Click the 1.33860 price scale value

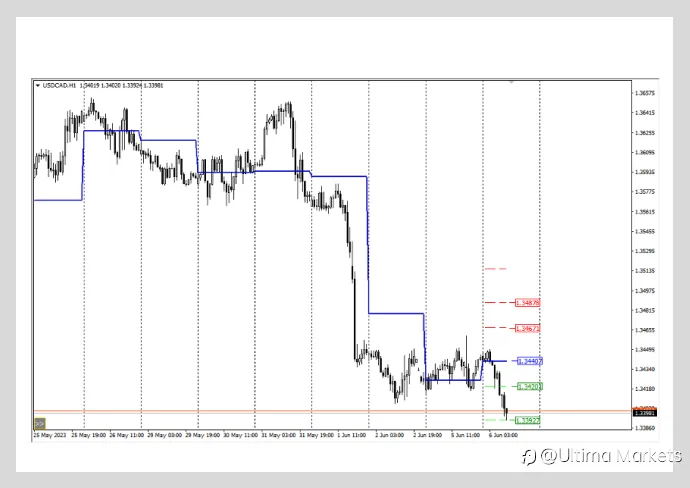645,428
